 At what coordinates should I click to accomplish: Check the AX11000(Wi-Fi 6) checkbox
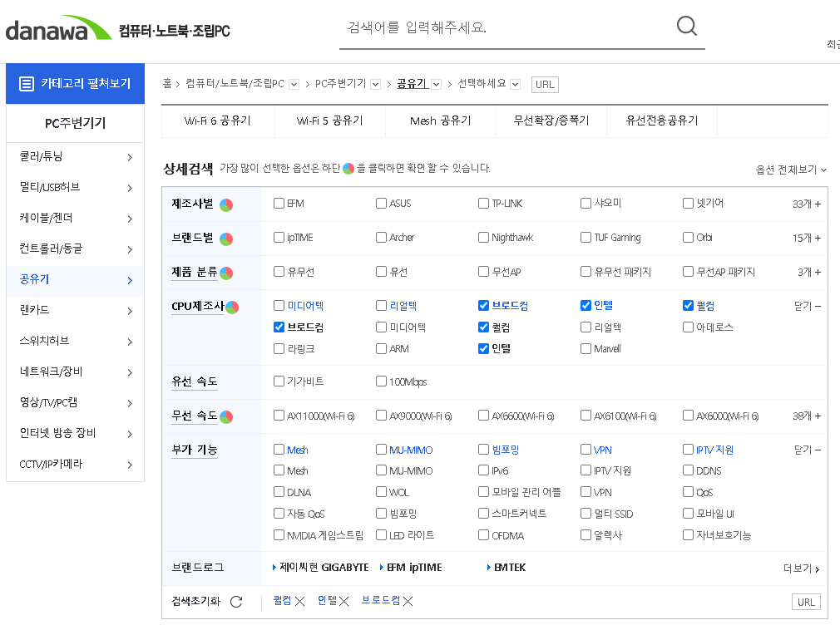[x=279, y=416]
